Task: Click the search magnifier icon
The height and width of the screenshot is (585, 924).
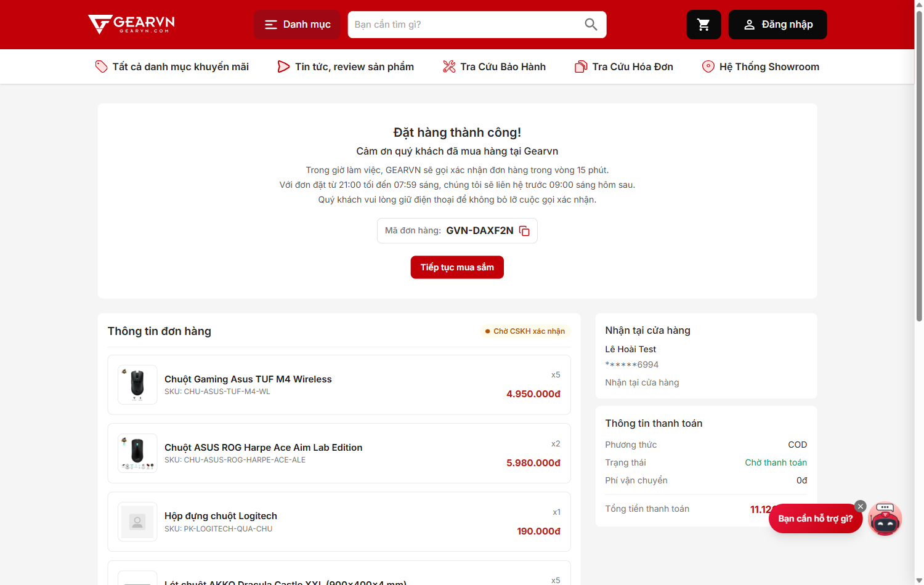Action: click(x=591, y=25)
